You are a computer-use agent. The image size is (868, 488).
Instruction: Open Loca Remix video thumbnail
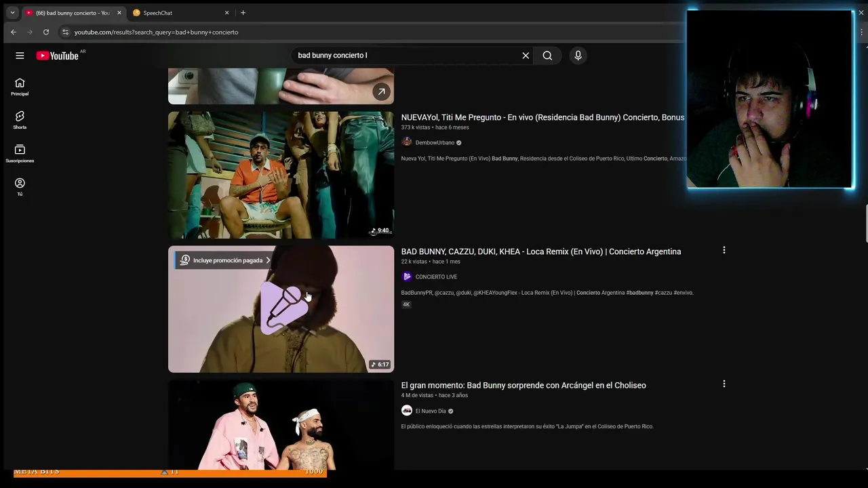281,309
